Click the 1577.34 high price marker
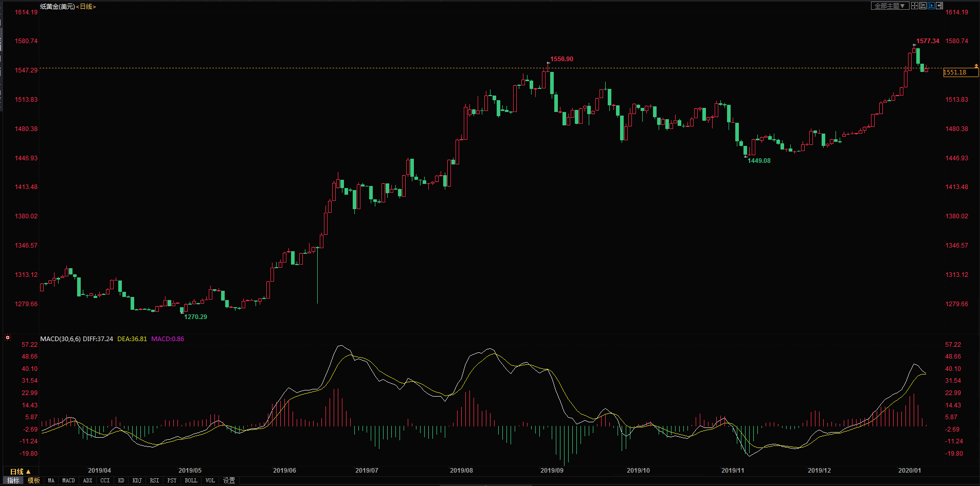The height and width of the screenshot is (486, 980). point(928,41)
